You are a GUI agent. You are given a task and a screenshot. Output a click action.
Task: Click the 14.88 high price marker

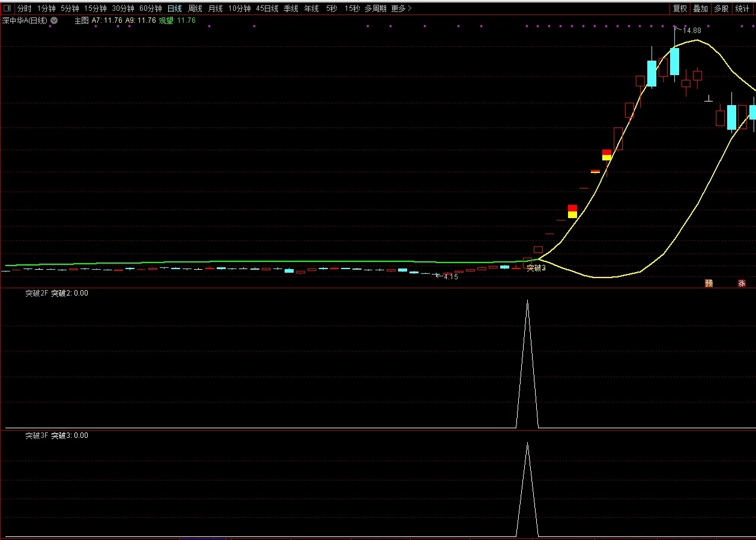[691, 30]
